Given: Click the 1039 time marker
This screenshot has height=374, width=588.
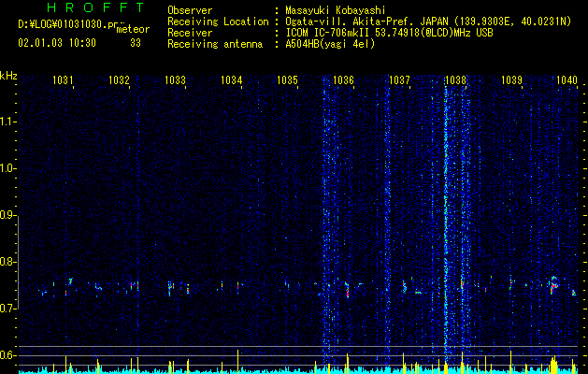Looking at the screenshot, I should pos(512,80).
